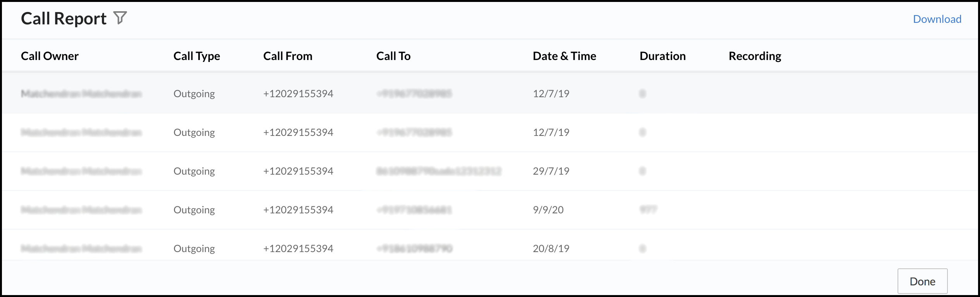Click Outgoing in the 29/7/19 row
The height and width of the screenshot is (297, 980).
pyautogui.click(x=194, y=171)
